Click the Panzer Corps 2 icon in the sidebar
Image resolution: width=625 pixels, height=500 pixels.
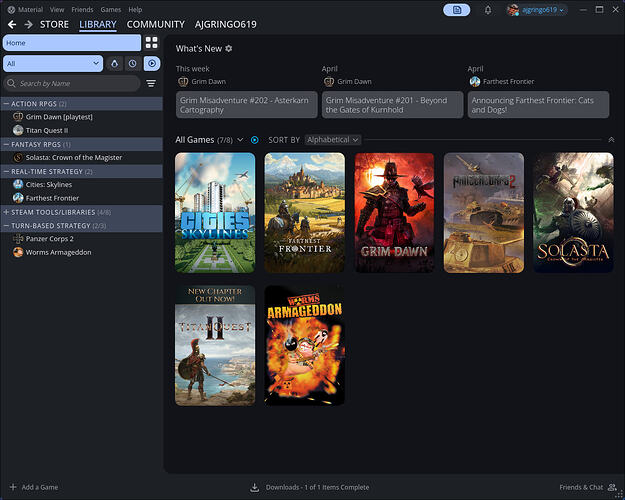18,238
